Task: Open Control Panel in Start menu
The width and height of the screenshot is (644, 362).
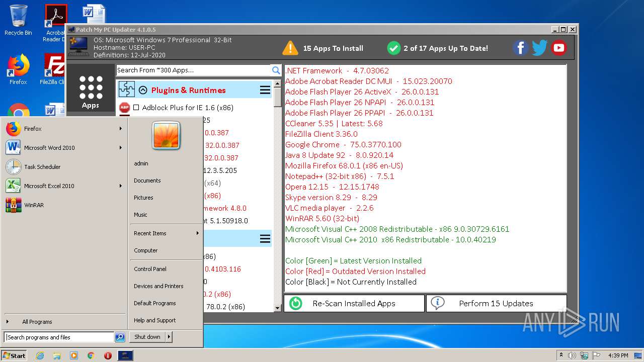Action: coord(166,269)
